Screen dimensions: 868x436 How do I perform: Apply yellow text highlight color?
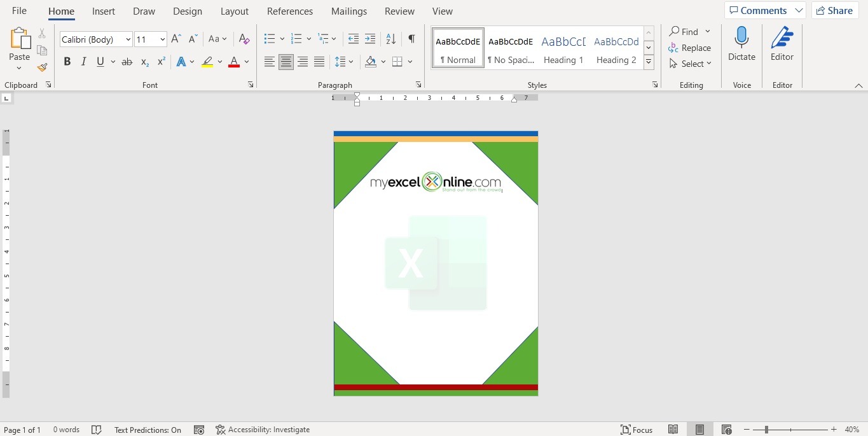click(x=207, y=62)
